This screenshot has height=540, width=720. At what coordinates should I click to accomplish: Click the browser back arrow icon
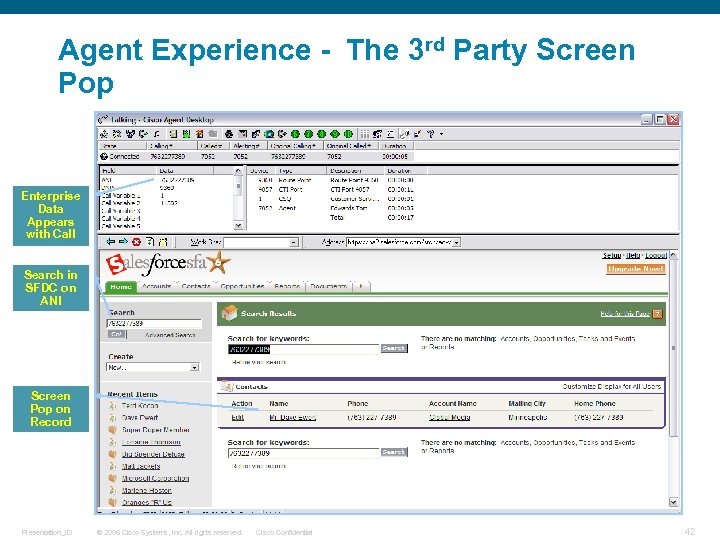pyautogui.click(x=111, y=241)
